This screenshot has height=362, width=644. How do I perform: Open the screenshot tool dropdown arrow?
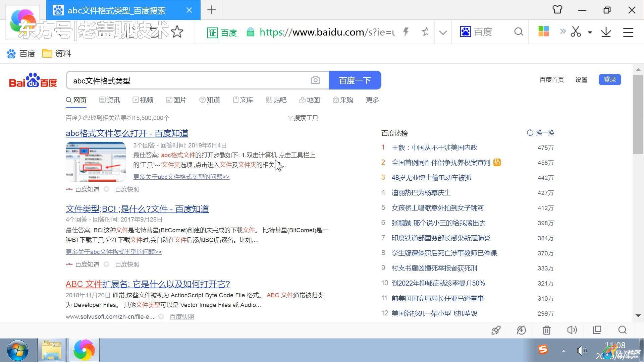pos(590,33)
